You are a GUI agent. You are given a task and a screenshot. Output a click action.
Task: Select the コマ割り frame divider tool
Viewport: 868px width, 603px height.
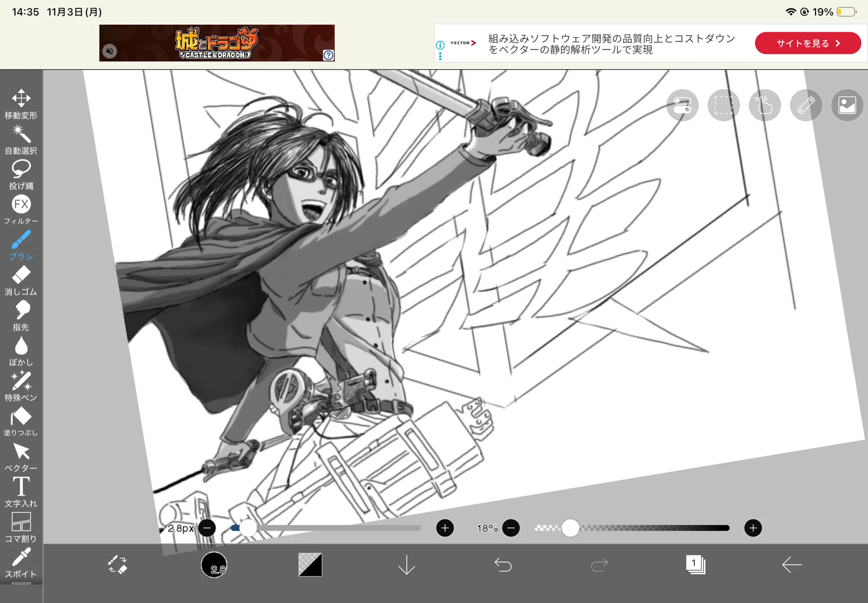(x=21, y=527)
